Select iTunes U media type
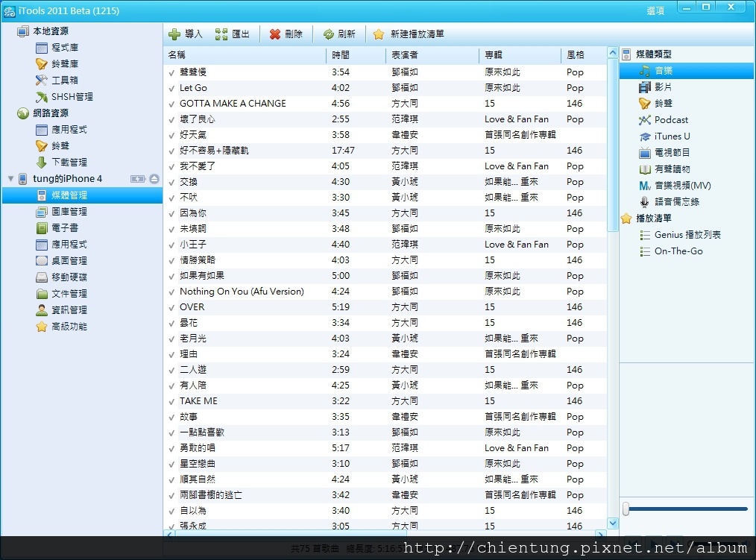The width and height of the screenshot is (756, 560). [664, 136]
